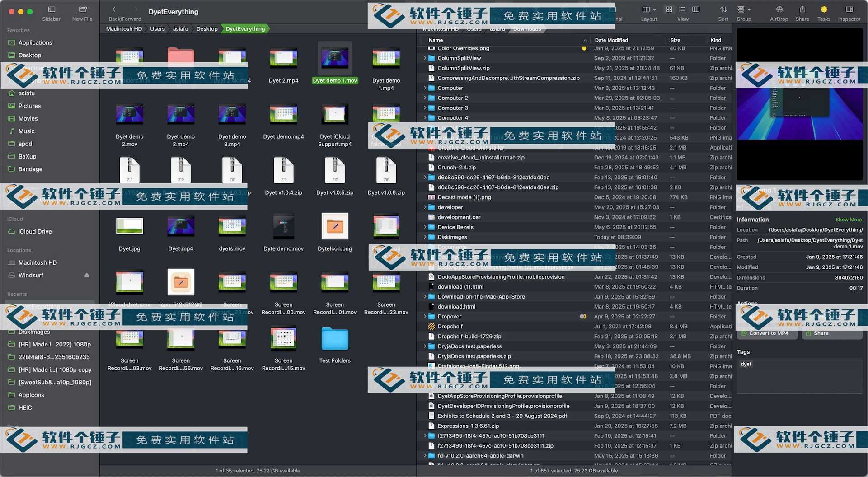This screenshot has width=868, height=477.
Task: Select Dyet iCloud Support.mp4
Action: (335, 115)
